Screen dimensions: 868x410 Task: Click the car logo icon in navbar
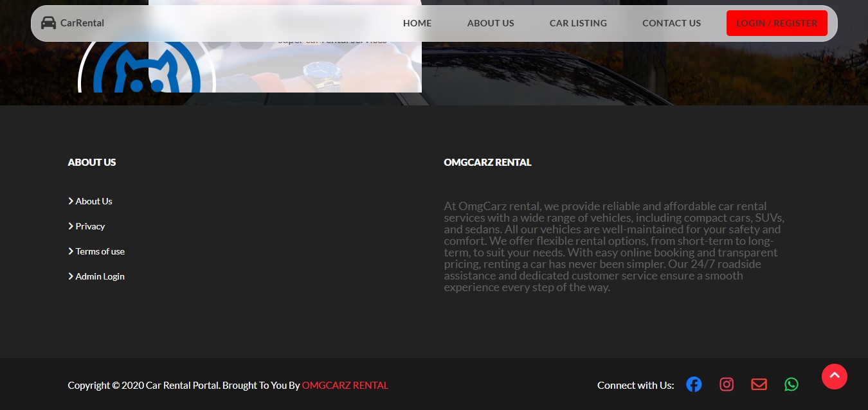point(48,23)
